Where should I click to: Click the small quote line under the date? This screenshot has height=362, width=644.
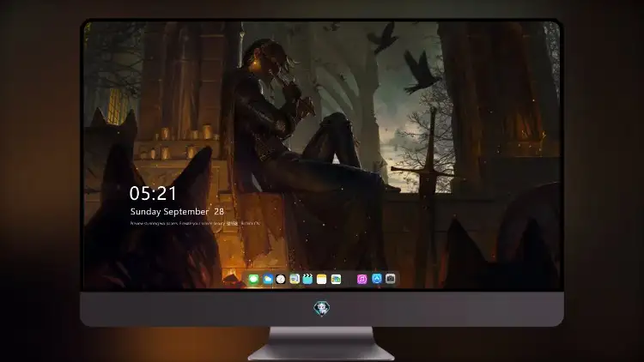tap(195, 224)
